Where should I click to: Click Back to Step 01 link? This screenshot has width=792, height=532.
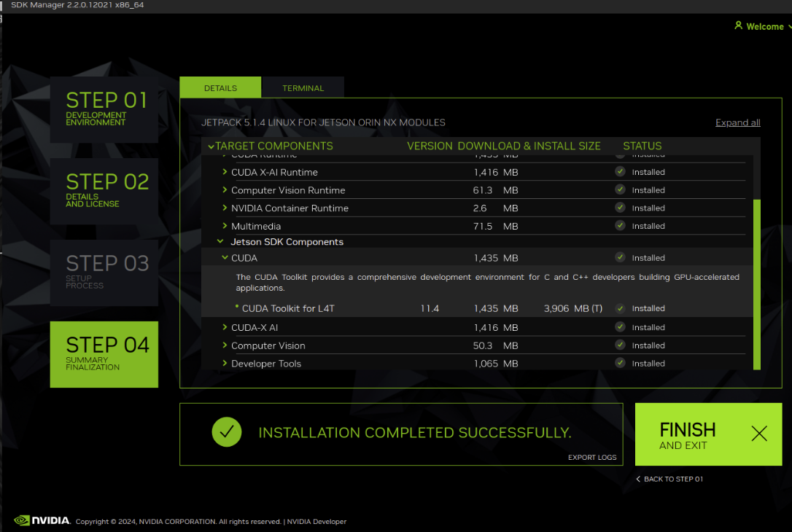pos(669,479)
